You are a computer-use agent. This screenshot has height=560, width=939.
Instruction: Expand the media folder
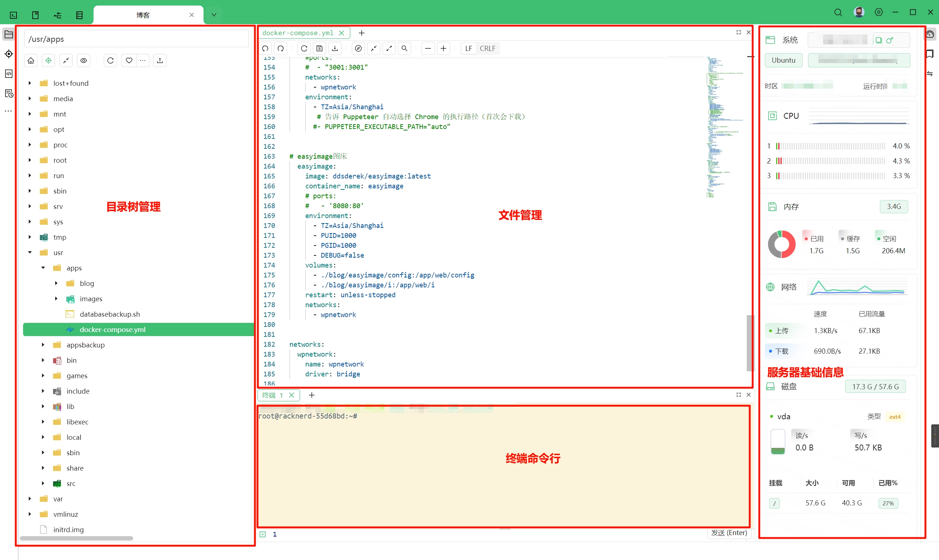tap(30, 99)
